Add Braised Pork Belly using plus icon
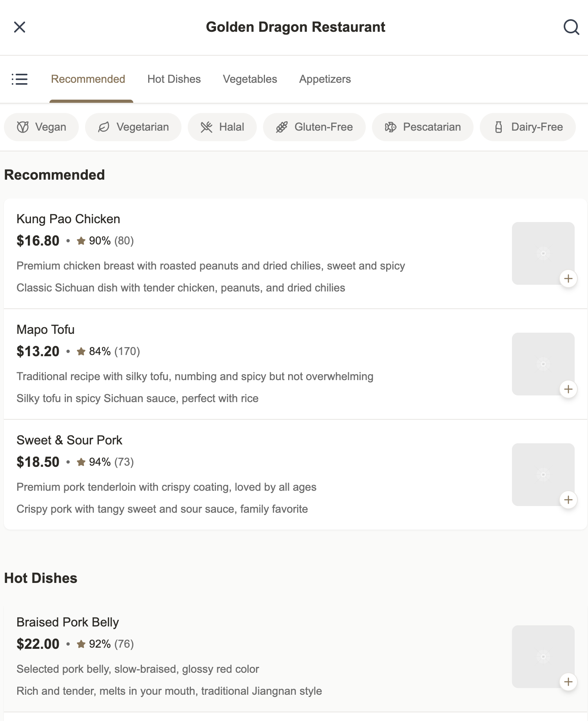Viewport: 588px width, 721px height. [568, 682]
